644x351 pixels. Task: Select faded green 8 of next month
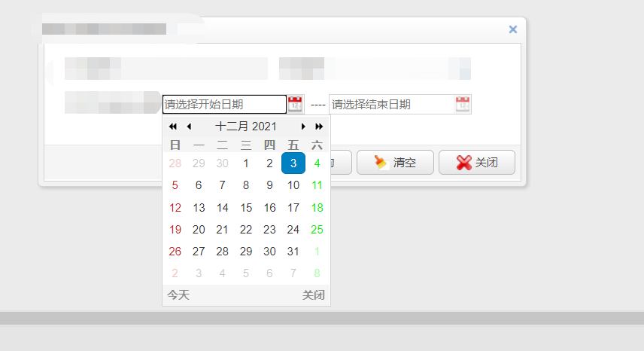[x=317, y=273]
